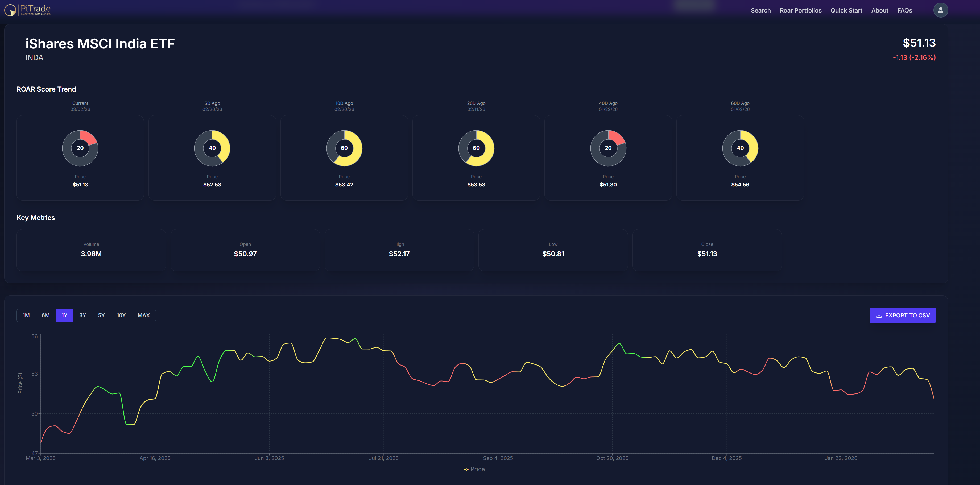
Task: Click the Volume 3.98M metric card
Action: click(91, 250)
